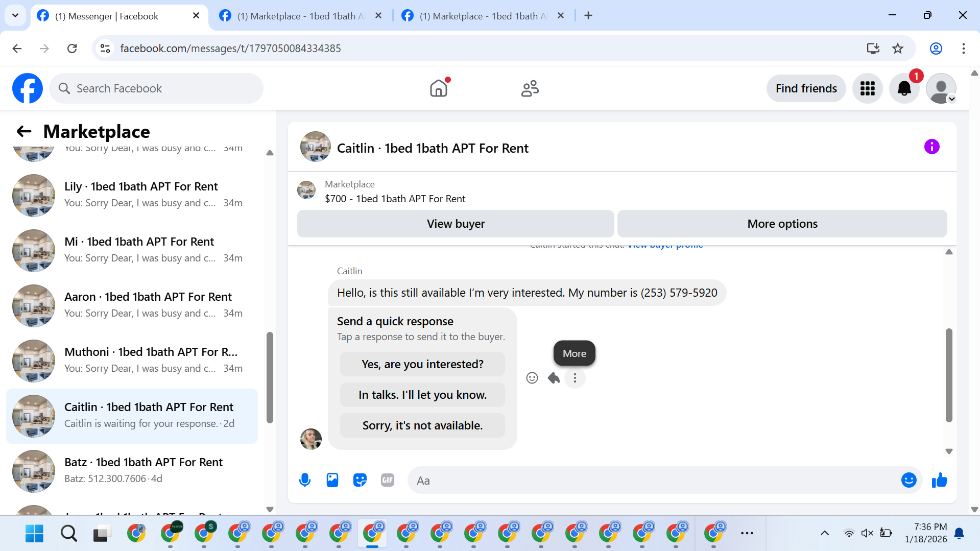The height and width of the screenshot is (551, 980).
Task: Open the account profile avatar menu
Action: (x=941, y=88)
